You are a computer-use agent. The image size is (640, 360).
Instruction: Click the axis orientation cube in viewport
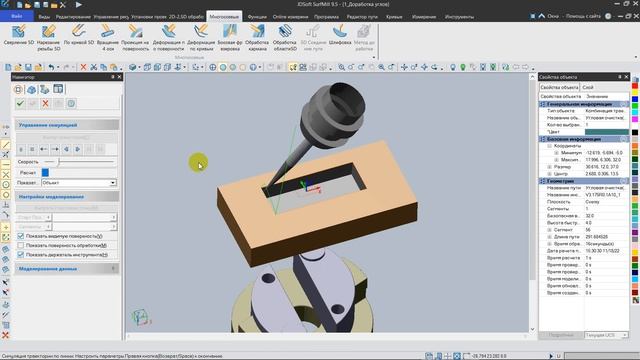tap(141, 317)
